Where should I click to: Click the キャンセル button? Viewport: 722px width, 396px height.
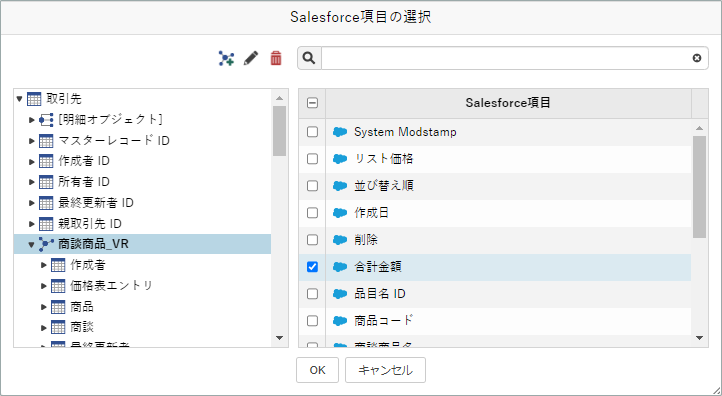[x=385, y=370]
